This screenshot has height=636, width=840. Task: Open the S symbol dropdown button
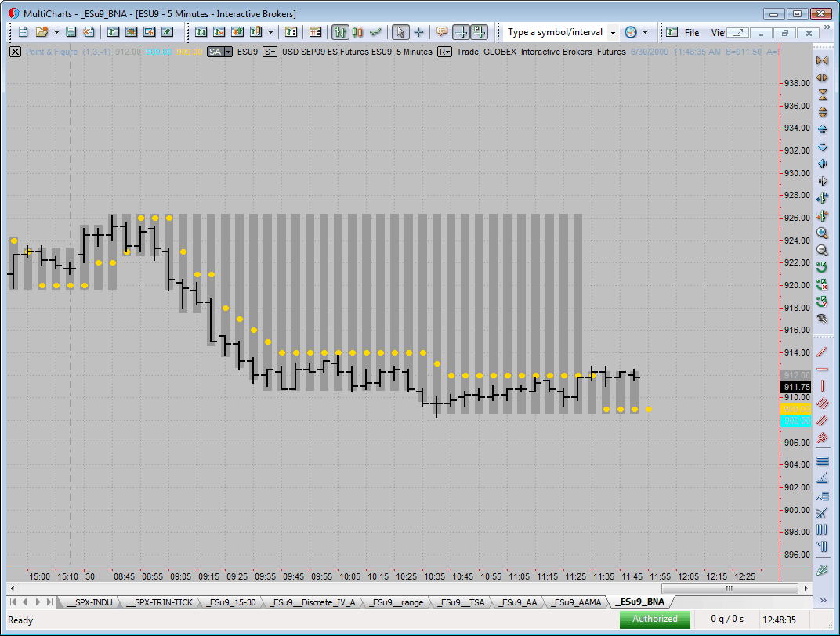click(x=270, y=52)
